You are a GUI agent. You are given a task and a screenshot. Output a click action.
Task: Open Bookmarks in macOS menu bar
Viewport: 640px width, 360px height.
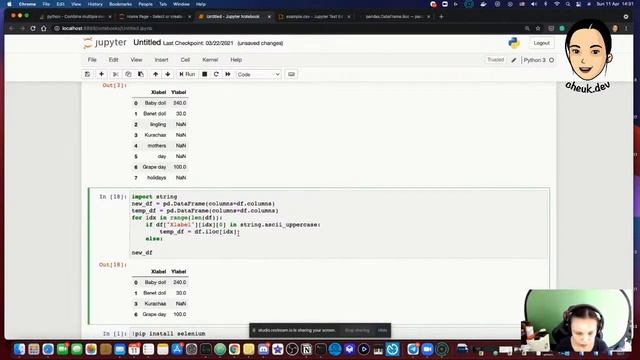(x=120, y=4)
